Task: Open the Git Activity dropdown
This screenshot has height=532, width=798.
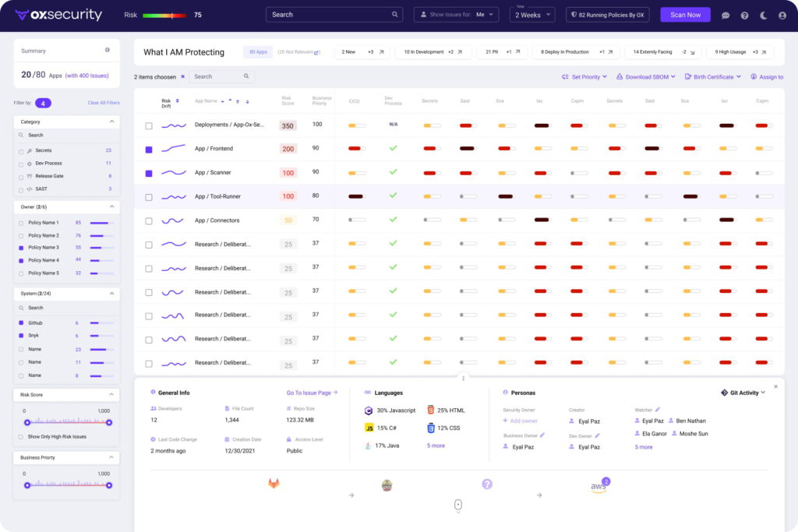Action: click(743, 393)
